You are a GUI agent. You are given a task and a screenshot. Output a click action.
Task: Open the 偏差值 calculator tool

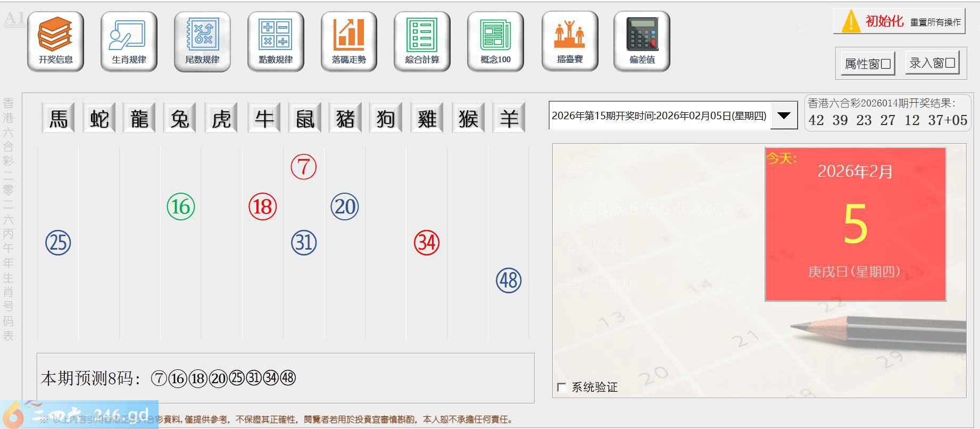642,41
